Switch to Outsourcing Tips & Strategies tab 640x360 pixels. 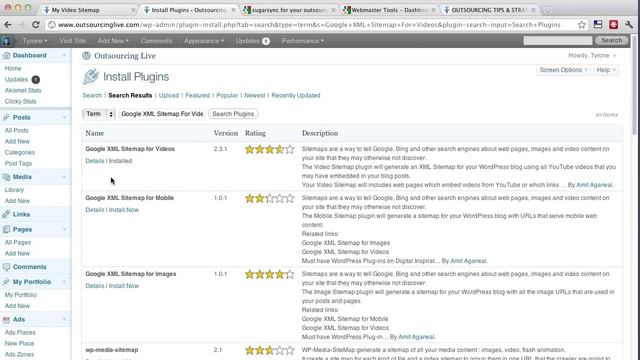click(x=489, y=10)
